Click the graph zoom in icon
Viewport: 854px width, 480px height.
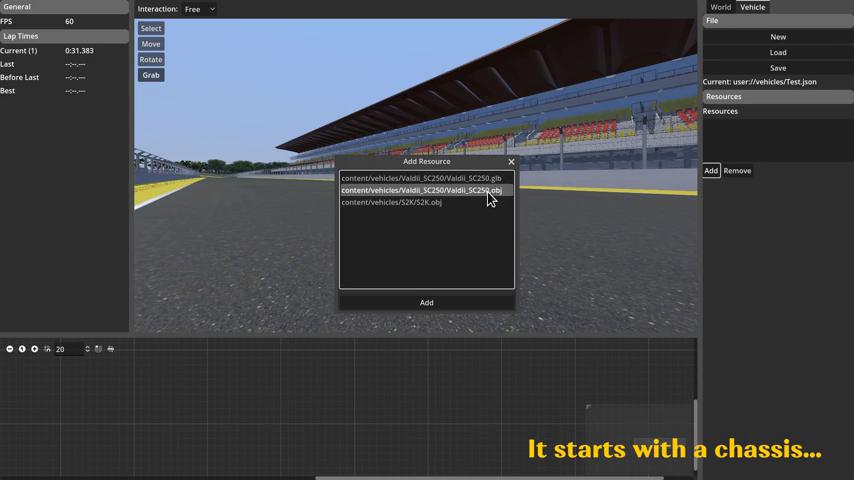(34, 349)
